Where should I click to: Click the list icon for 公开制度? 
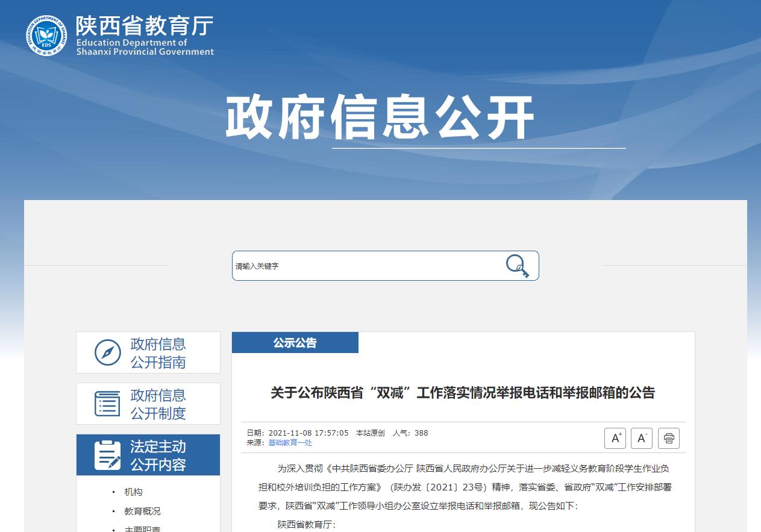coord(108,404)
